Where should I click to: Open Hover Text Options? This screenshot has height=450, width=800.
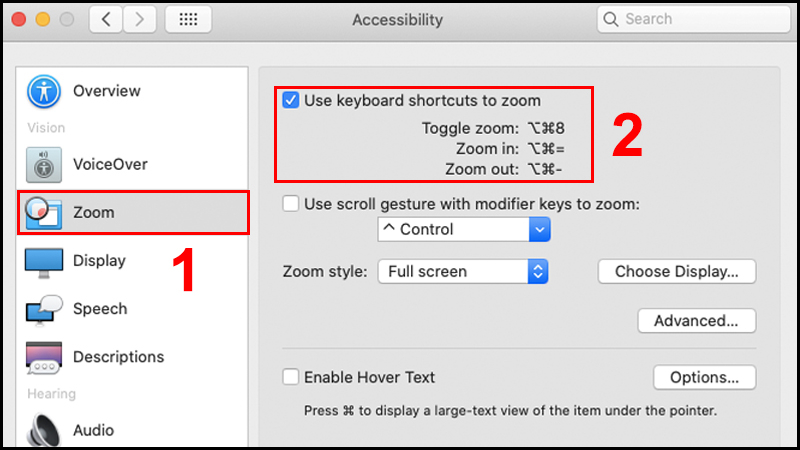click(704, 378)
